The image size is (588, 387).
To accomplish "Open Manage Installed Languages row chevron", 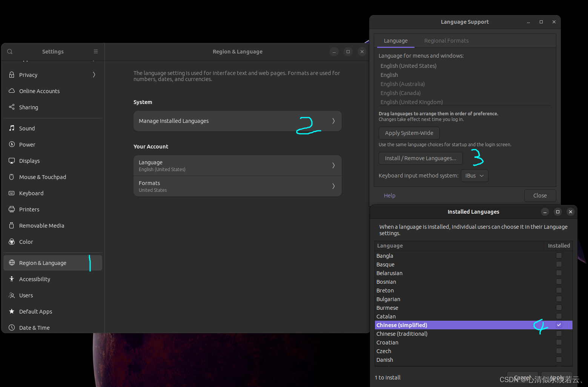I will click(x=333, y=121).
